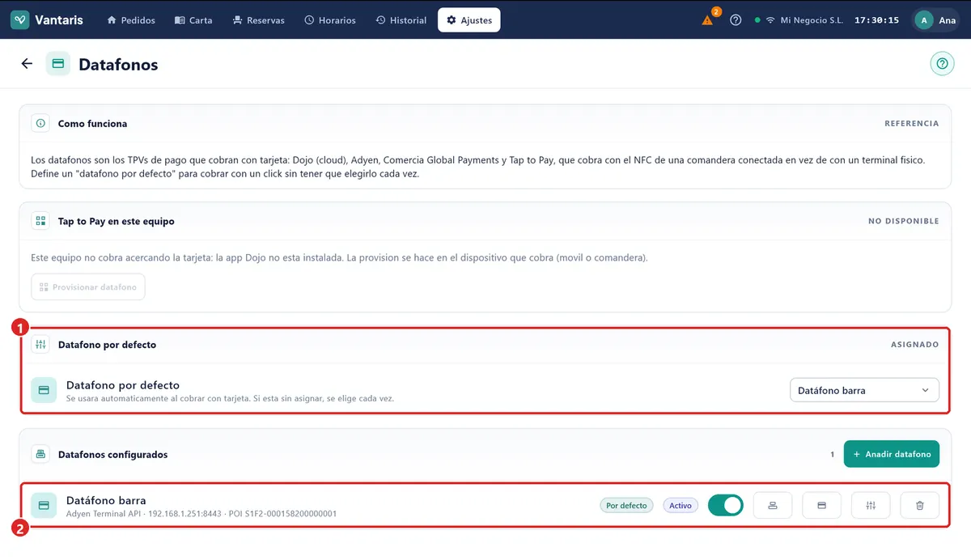Click the Adyen Terminal API address line
The image size is (971, 560).
(x=201, y=513)
